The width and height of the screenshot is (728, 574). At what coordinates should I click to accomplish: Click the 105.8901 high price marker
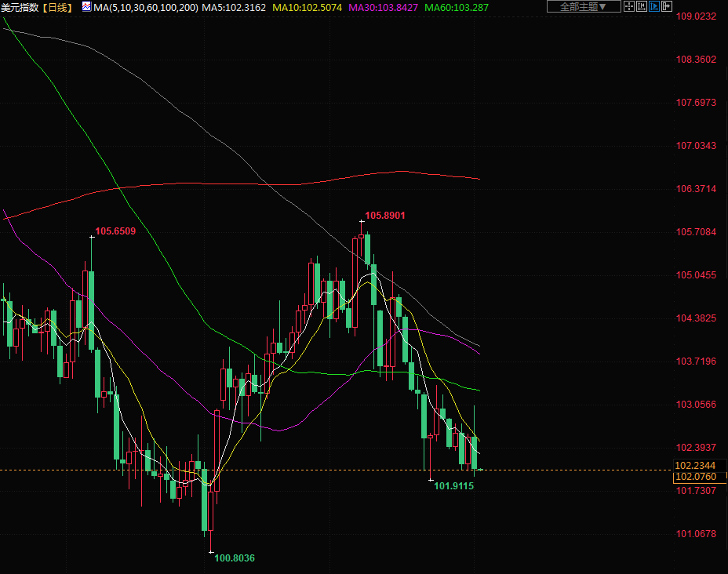[x=385, y=215]
